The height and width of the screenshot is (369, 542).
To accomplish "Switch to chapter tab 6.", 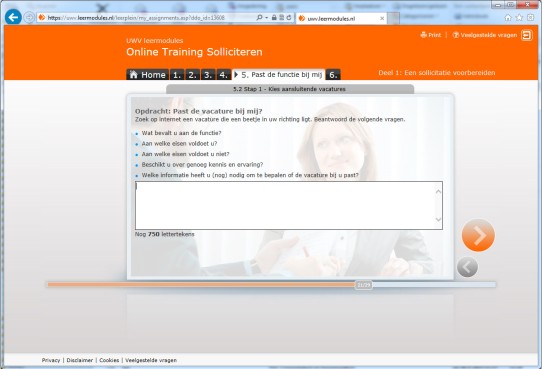I will click(333, 75).
